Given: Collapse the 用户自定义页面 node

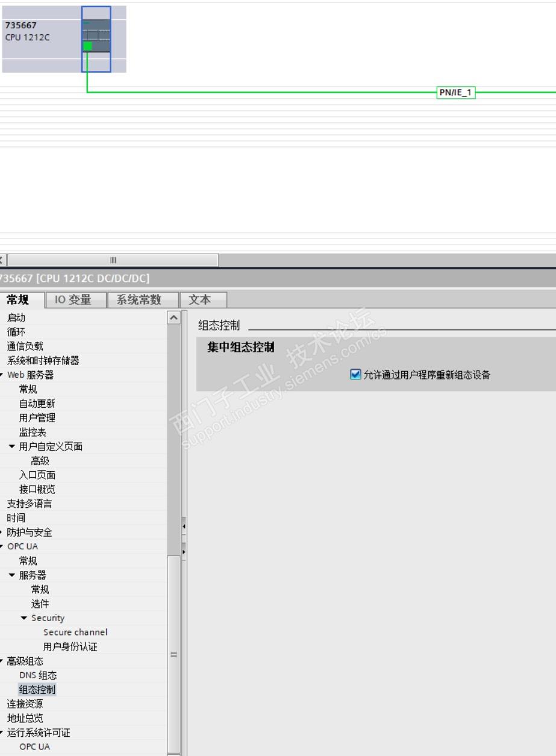Looking at the screenshot, I should pyautogui.click(x=12, y=446).
